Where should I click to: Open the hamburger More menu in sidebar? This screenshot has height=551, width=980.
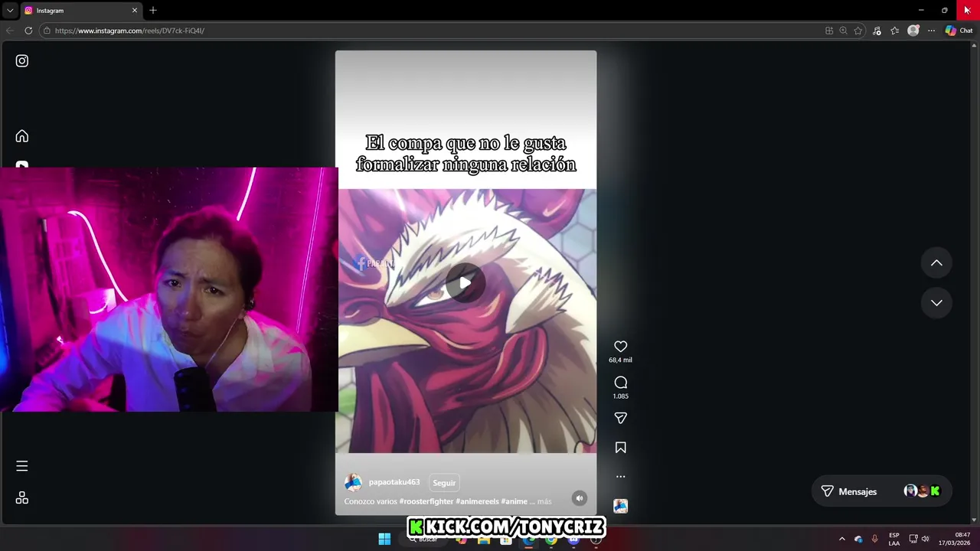[x=22, y=466]
